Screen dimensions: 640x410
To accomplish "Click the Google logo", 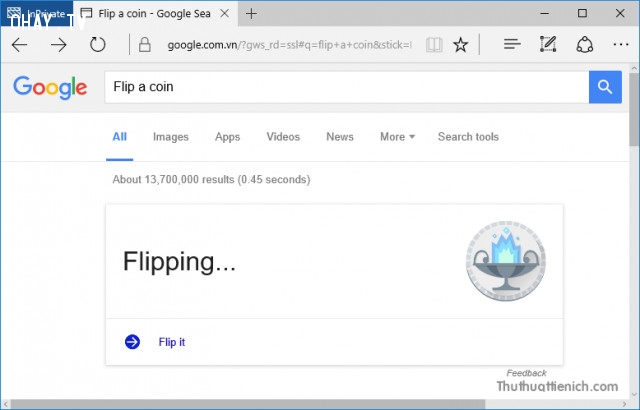I will coord(50,87).
